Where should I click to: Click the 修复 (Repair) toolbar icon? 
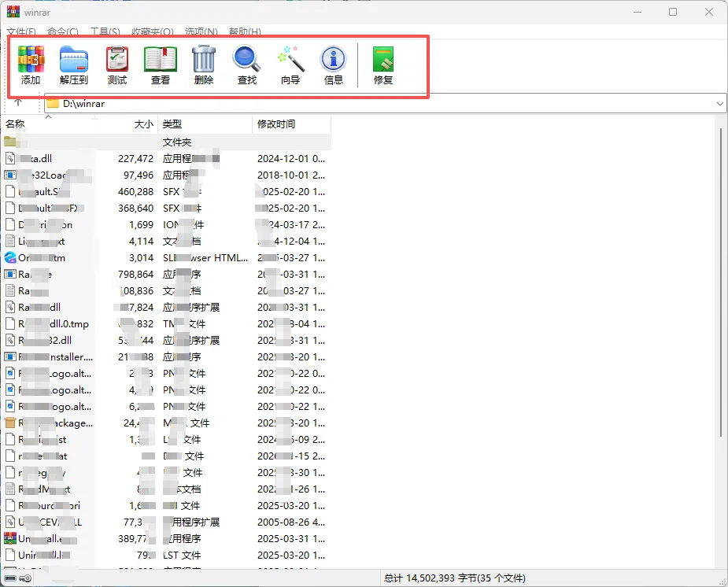(383, 65)
